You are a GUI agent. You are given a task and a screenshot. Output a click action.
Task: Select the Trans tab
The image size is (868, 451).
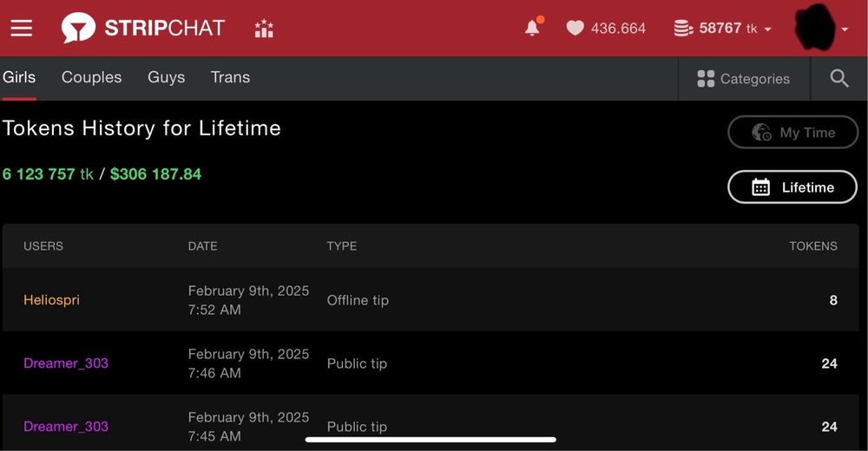point(230,77)
